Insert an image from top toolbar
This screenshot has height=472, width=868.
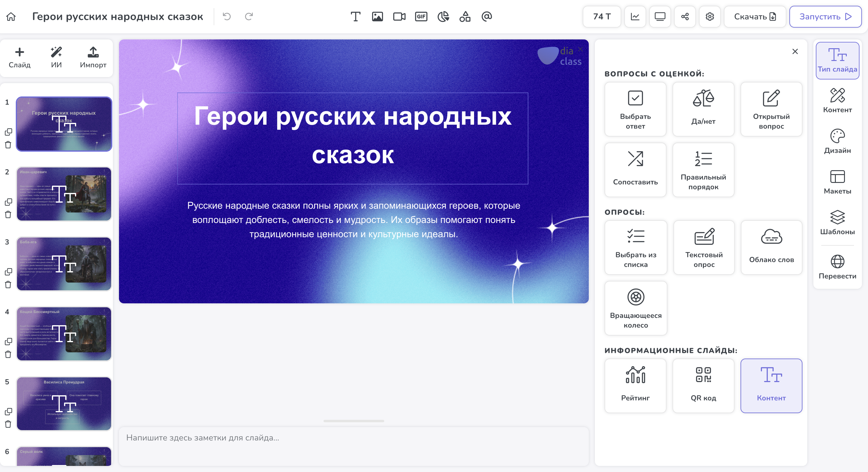(x=377, y=16)
